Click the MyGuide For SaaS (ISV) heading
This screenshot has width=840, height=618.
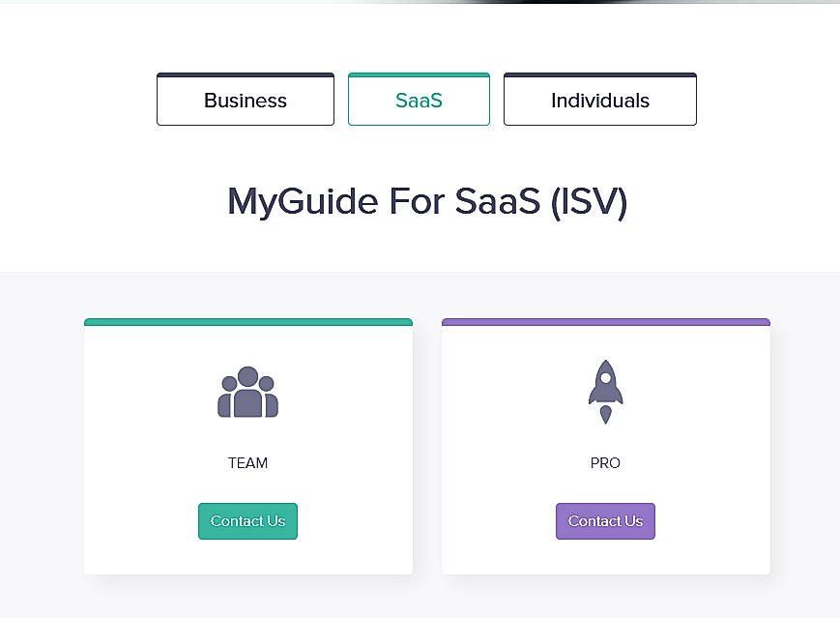pyautogui.click(x=426, y=201)
